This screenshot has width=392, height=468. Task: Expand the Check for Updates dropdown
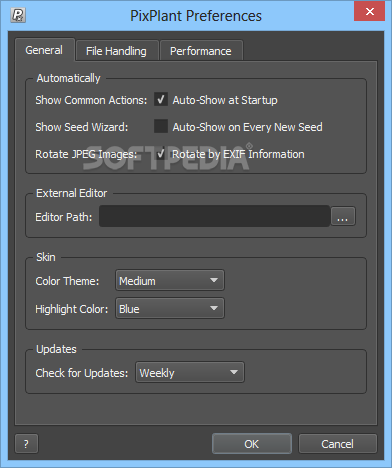coord(190,372)
